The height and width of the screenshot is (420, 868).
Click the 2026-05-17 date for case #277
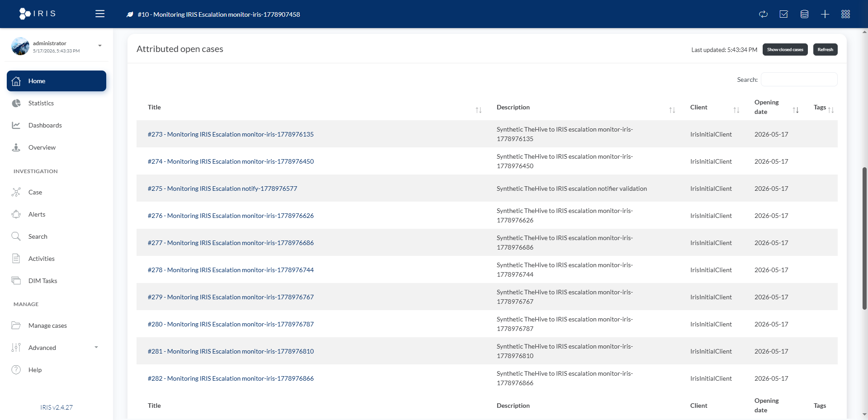pyautogui.click(x=771, y=243)
